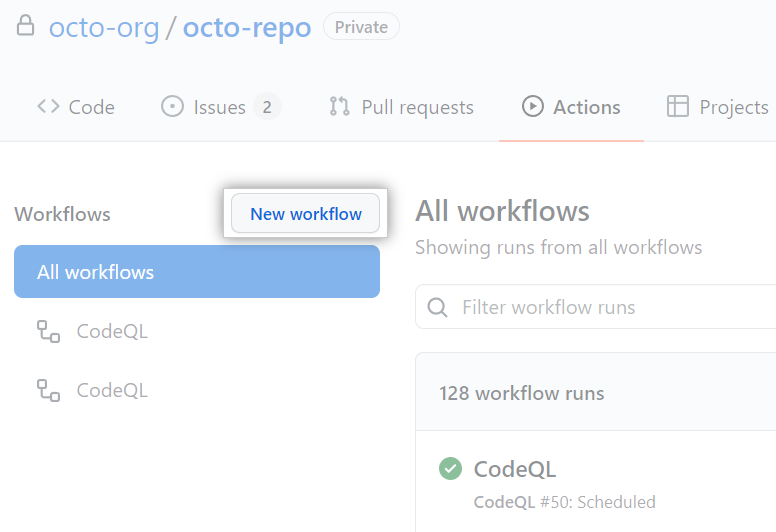Click the 'All workflows' page heading
Image resolution: width=776 pixels, height=532 pixels.
pyautogui.click(x=502, y=211)
